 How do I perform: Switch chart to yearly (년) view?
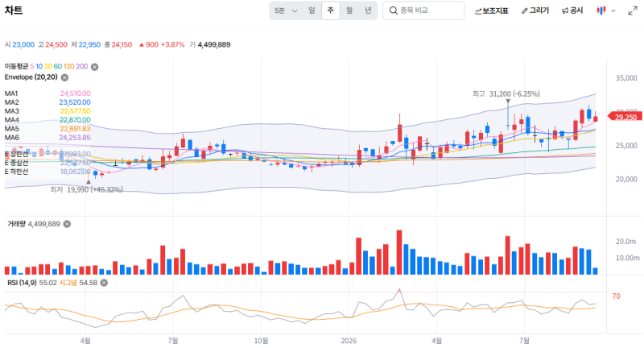point(368,10)
